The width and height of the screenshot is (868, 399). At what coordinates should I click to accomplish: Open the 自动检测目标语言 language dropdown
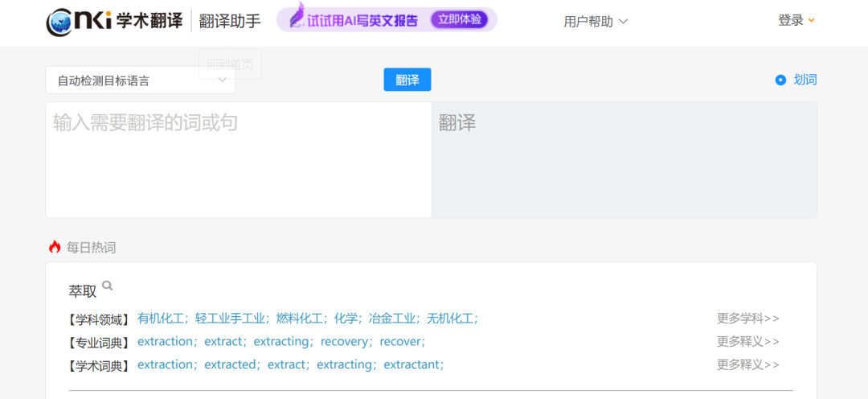tap(140, 80)
